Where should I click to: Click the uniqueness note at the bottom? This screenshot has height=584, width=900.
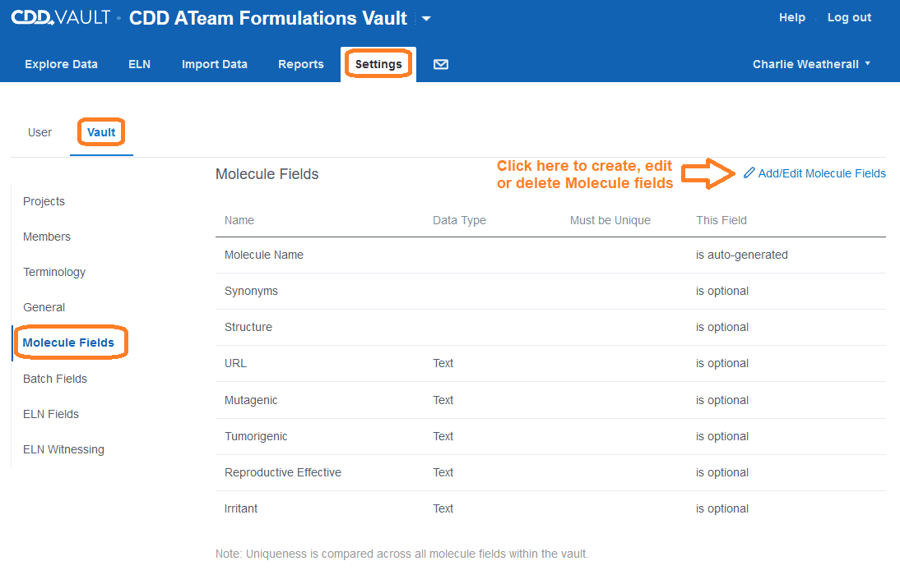(402, 554)
